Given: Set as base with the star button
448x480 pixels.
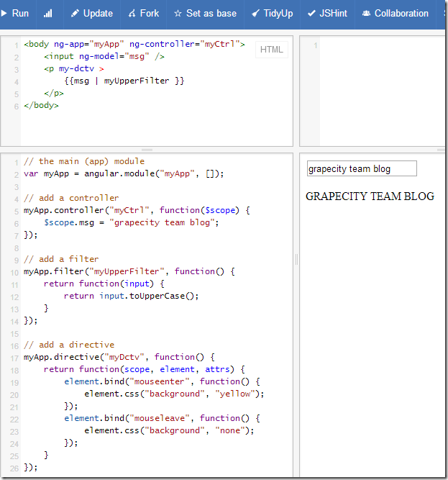Looking at the screenshot, I should click(205, 13).
